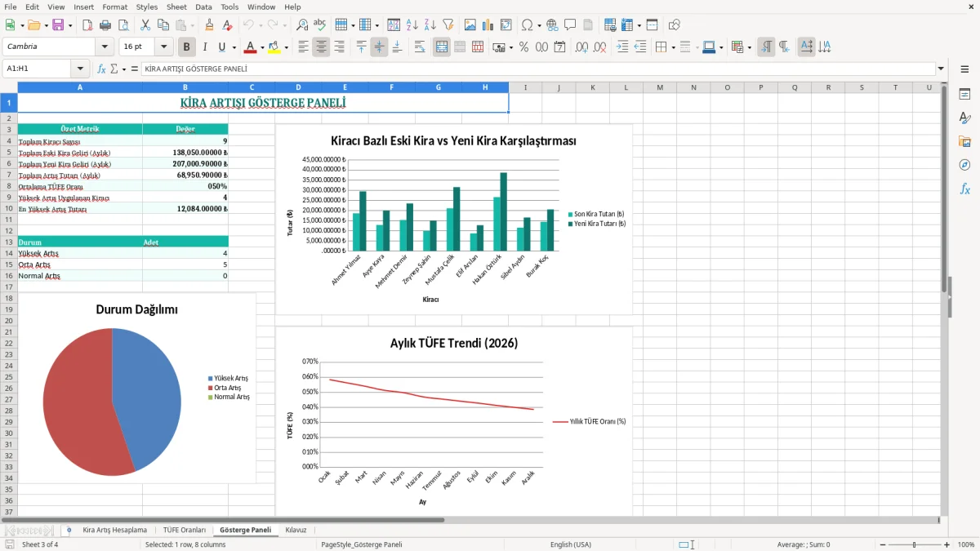This screenshot has width=980, height=551.
Task: Toggle Align Right
Action: tap(340, 47)
